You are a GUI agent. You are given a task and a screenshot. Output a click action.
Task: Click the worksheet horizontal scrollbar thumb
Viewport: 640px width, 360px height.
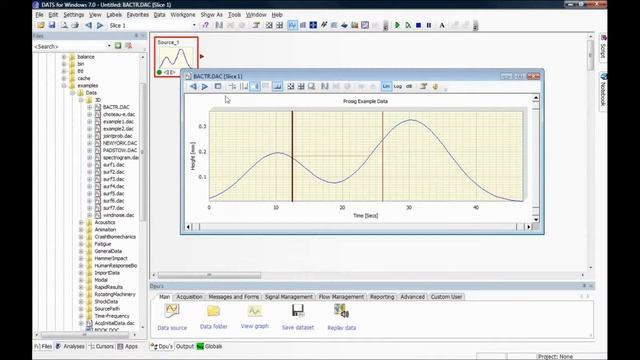(x=209, y=276)
